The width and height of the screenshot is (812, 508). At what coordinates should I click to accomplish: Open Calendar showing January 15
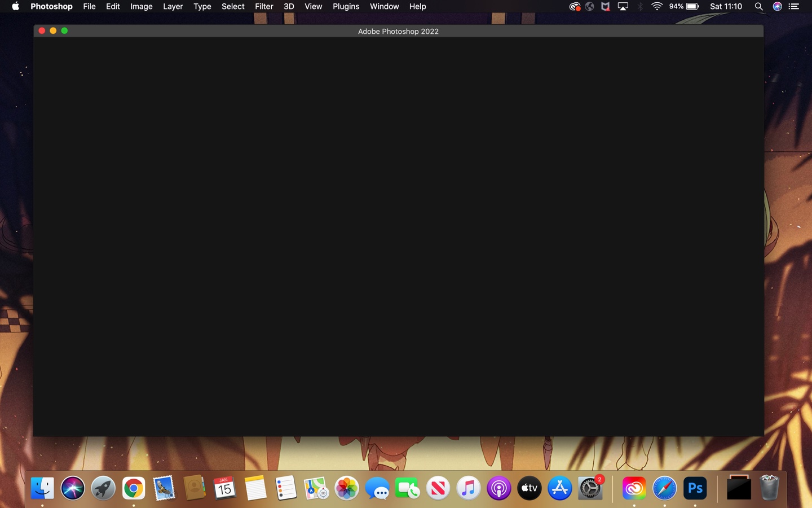pyautogui.click(x=225, y=488)
